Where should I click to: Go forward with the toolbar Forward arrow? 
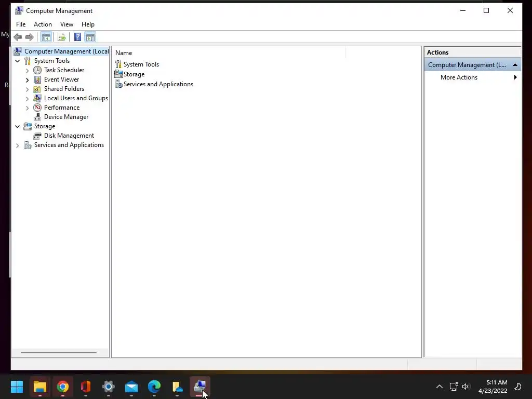30,37
